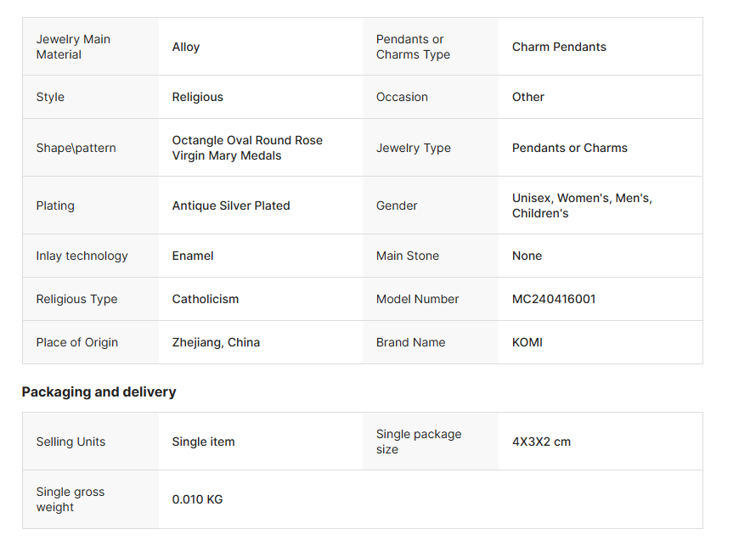
Task: Select the model number 'MC240416001'
Action: (x=554, y=299)
